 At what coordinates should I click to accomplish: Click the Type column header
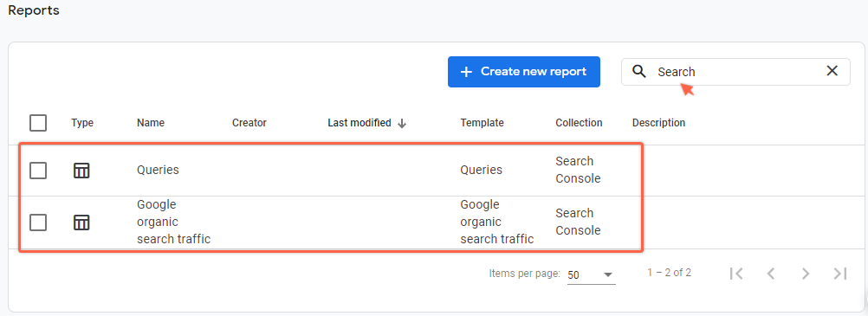[82, 123]
